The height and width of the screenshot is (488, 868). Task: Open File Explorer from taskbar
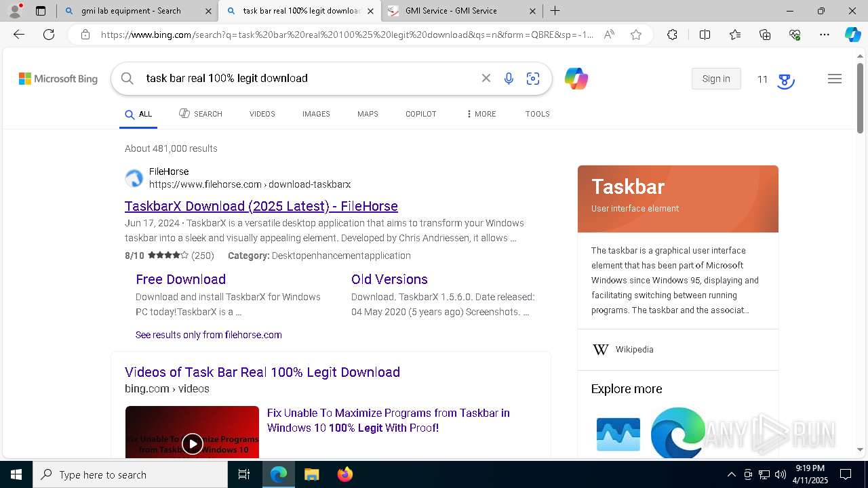(x=311, y=474)
